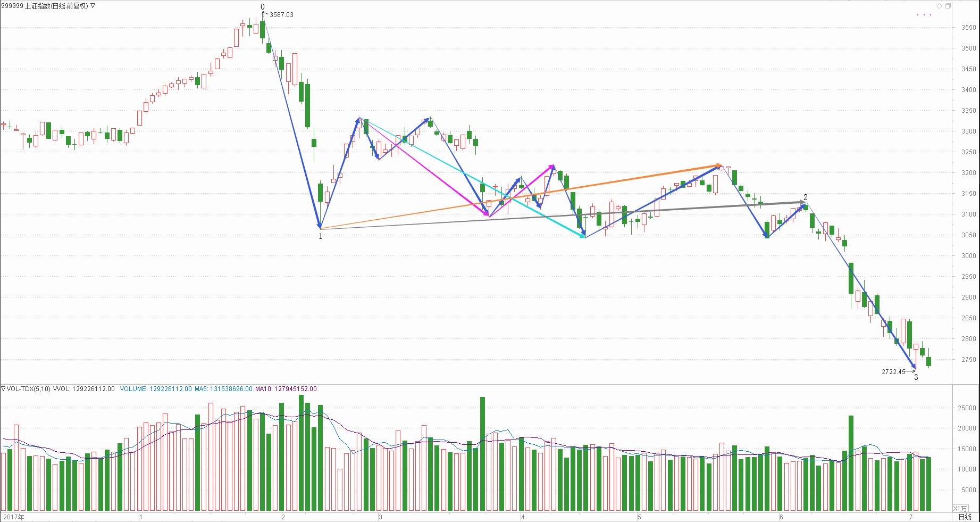Select the orange trend line arrowhead
This screenshot has width=980, height=522.
pyautogui.click(x=718, y=165)
